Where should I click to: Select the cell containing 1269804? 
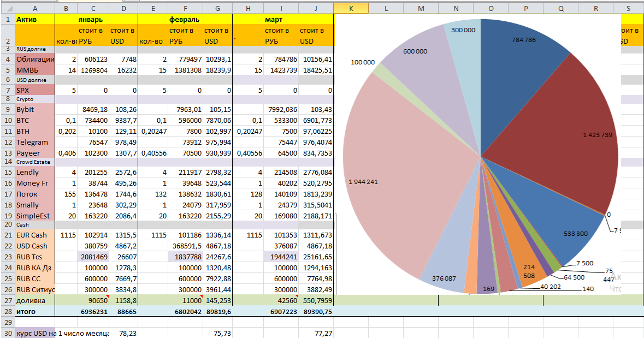93,70
